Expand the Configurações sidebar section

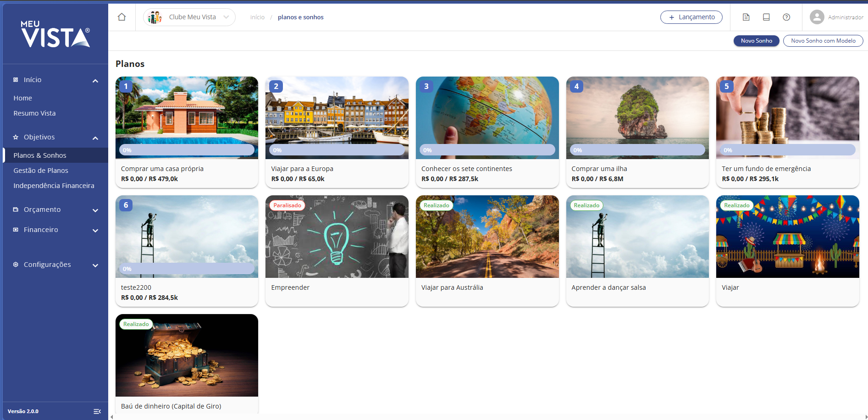point(95,265)
